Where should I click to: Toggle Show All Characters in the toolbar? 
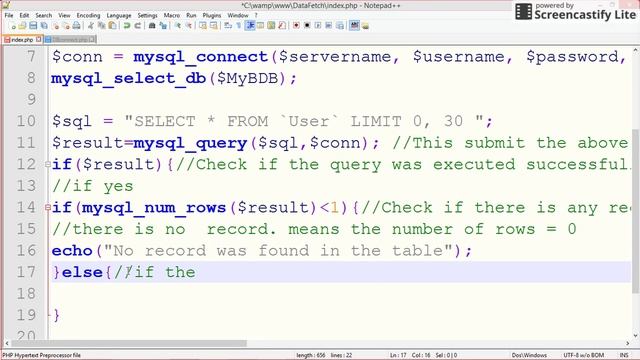pyautogui.click(x=239, y=26)
